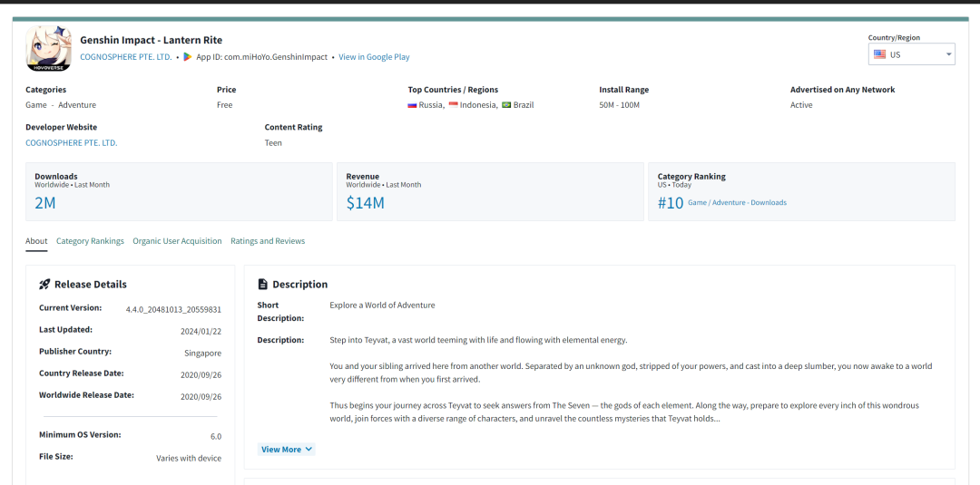Expand description with View More

[286, 450]
